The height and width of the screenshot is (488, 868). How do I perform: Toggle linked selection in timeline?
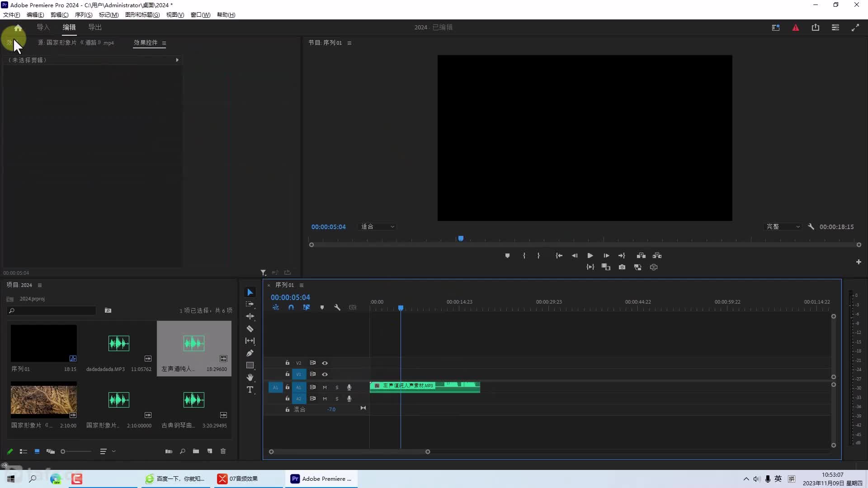pos(307,307)
